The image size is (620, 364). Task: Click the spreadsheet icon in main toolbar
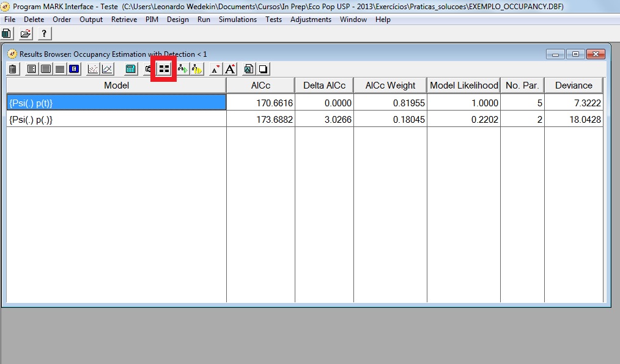click(x=6, y=34)
